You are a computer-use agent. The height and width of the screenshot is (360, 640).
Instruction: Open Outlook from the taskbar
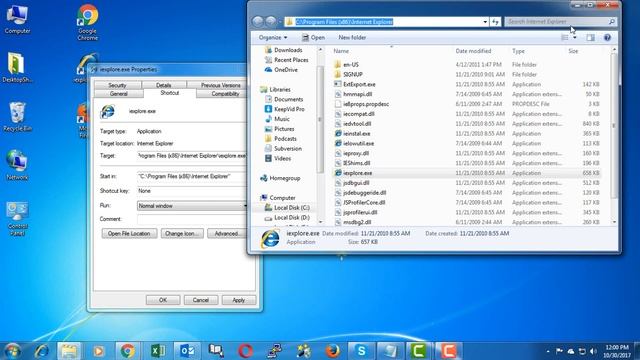click(187, 351)
